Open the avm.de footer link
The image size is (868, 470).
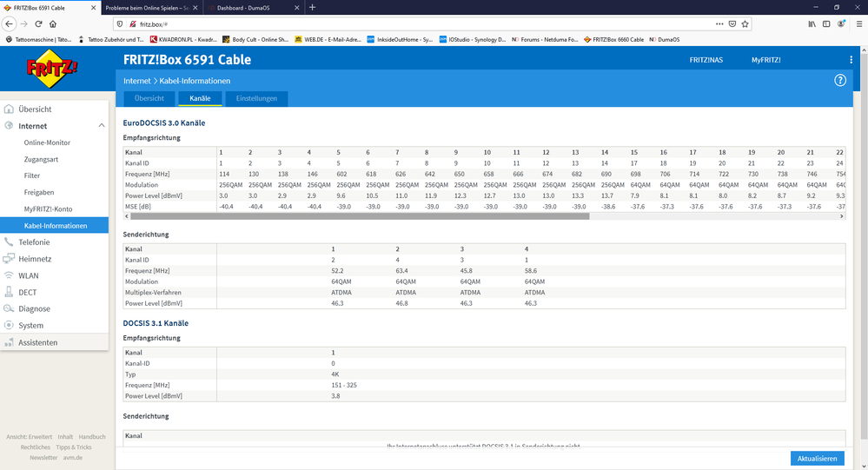click(x=72, y=458)
